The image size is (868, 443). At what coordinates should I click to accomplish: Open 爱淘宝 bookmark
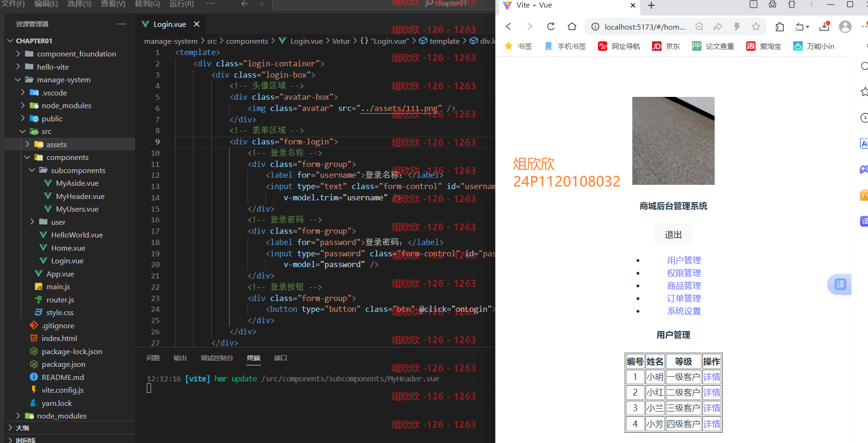click(x=764, y=46)
